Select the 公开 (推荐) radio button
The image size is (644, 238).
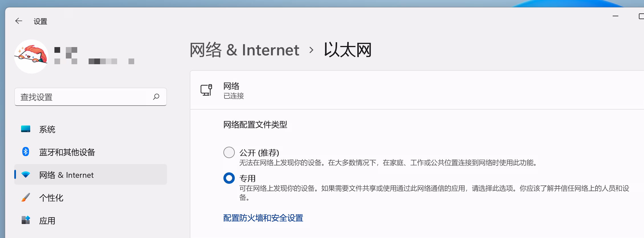coord(229,152)
